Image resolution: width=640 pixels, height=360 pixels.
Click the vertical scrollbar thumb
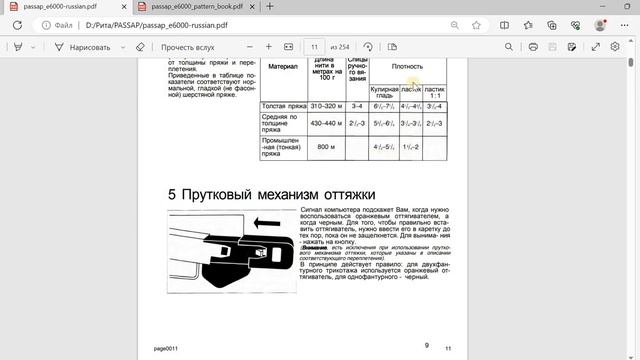click(631, 62)
